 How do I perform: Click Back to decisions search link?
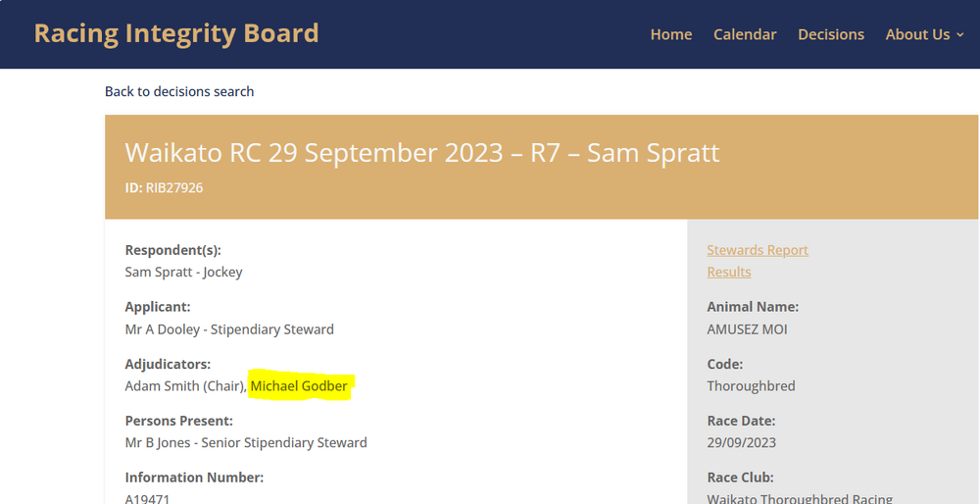[179, 91]
